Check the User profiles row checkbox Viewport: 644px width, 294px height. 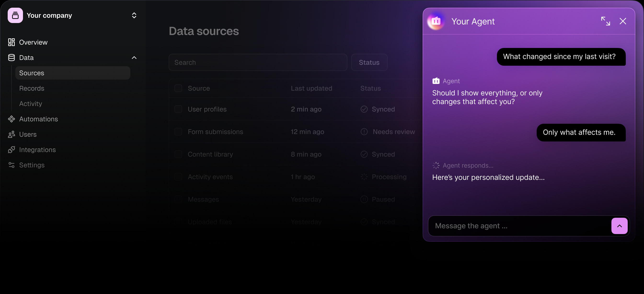click(178, 109)
